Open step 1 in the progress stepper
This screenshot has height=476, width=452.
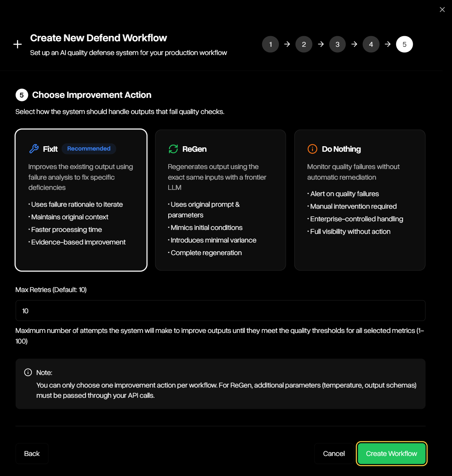(x=270, y=44)
